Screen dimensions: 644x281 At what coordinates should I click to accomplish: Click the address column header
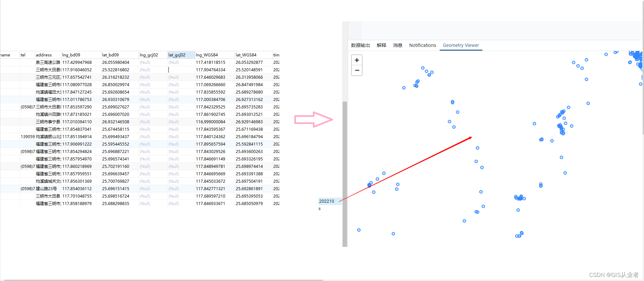(x=48, y=55)
